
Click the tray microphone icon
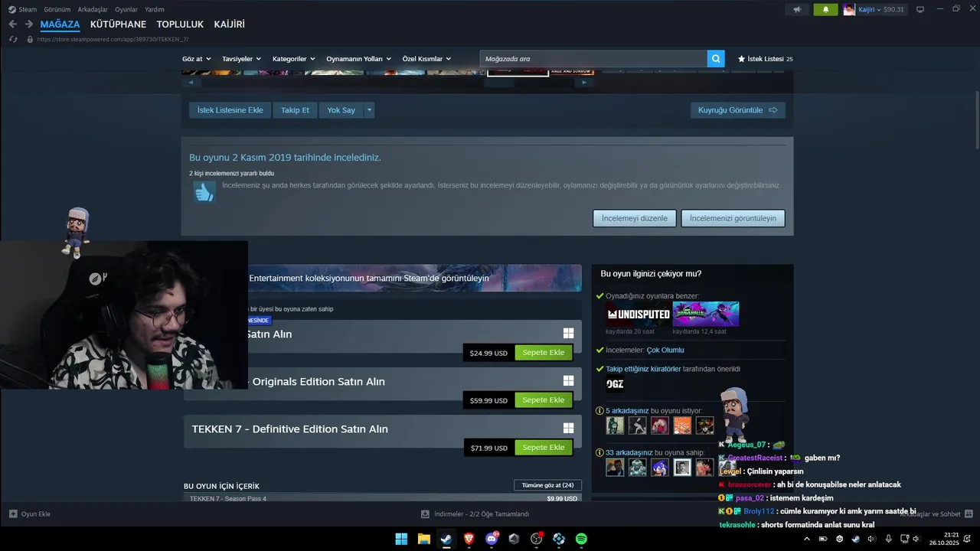point(888,539)
